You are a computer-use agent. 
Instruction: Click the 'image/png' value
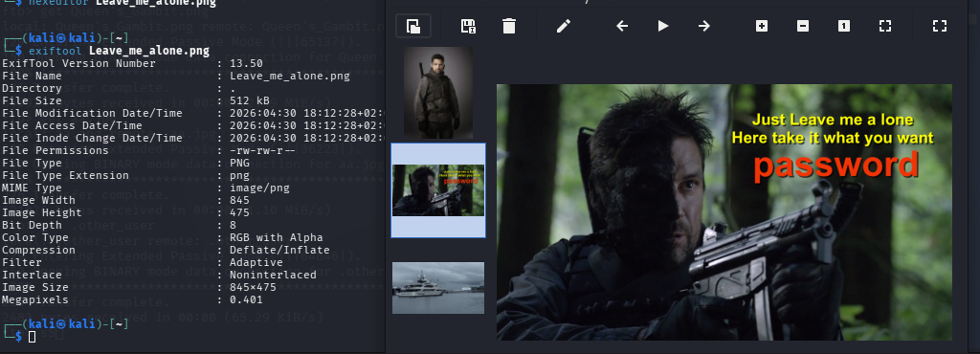(x=258, y=188)
